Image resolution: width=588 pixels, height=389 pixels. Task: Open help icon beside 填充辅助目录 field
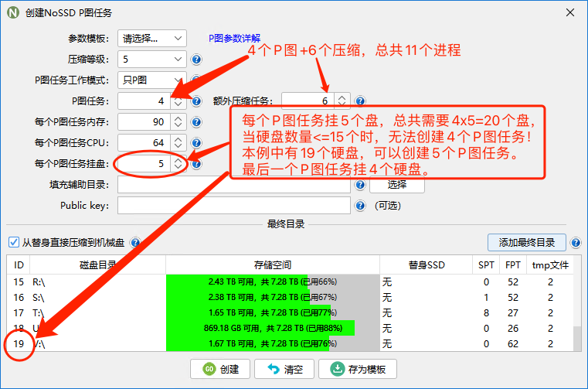tap(360, 185)
